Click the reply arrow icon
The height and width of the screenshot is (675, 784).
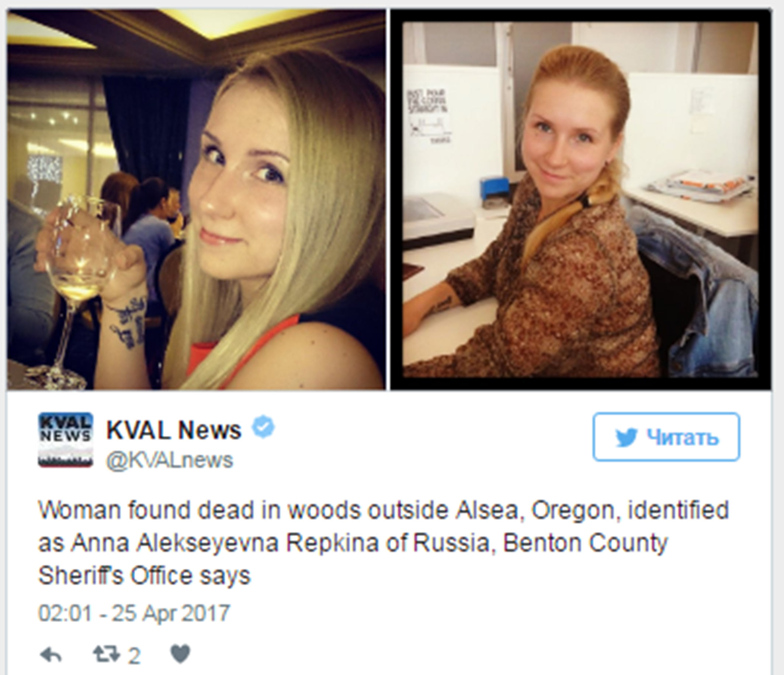[51, 655]
